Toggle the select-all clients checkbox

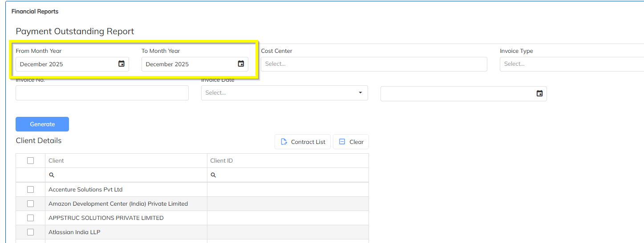point(30,160)
